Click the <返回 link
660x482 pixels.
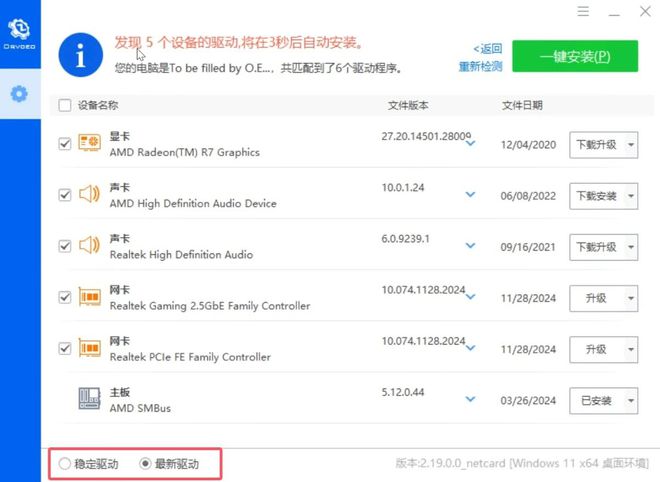(487, 49)
